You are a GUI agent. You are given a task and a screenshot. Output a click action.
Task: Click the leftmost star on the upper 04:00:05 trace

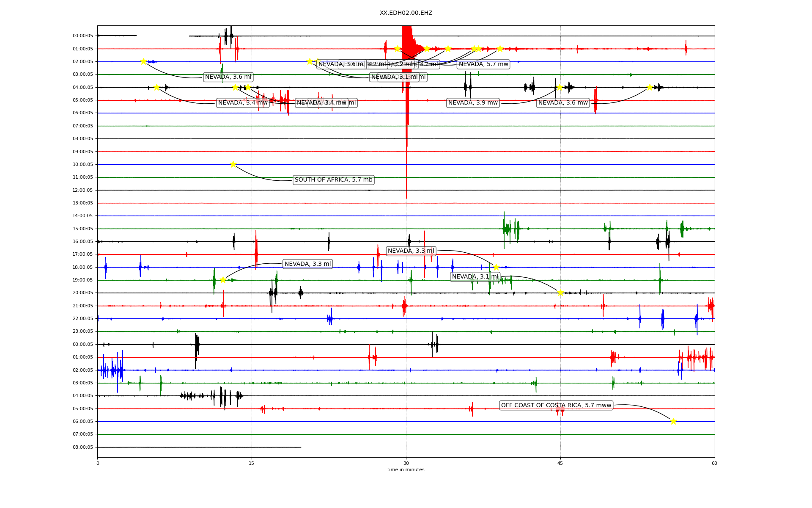[156, 87]
